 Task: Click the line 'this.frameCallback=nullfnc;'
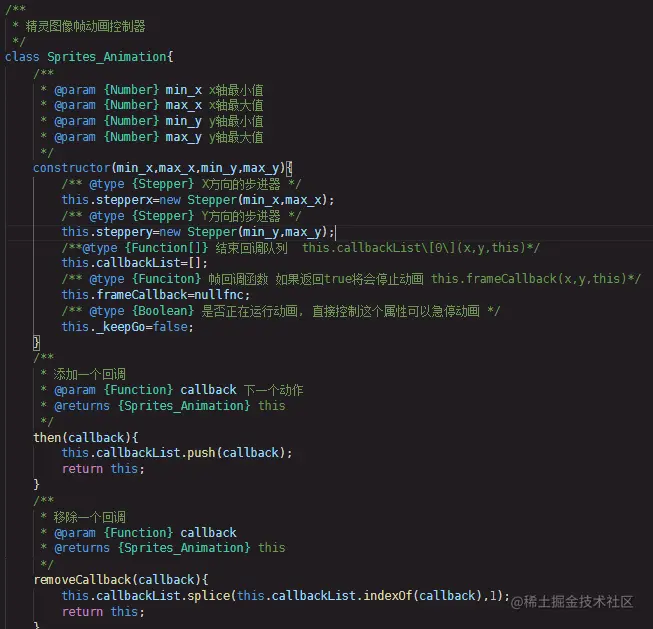point(156,295)
